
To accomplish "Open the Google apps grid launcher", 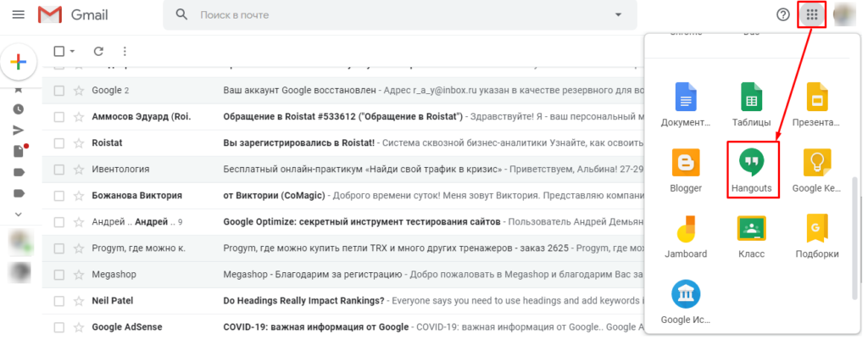I will (812, 14).
